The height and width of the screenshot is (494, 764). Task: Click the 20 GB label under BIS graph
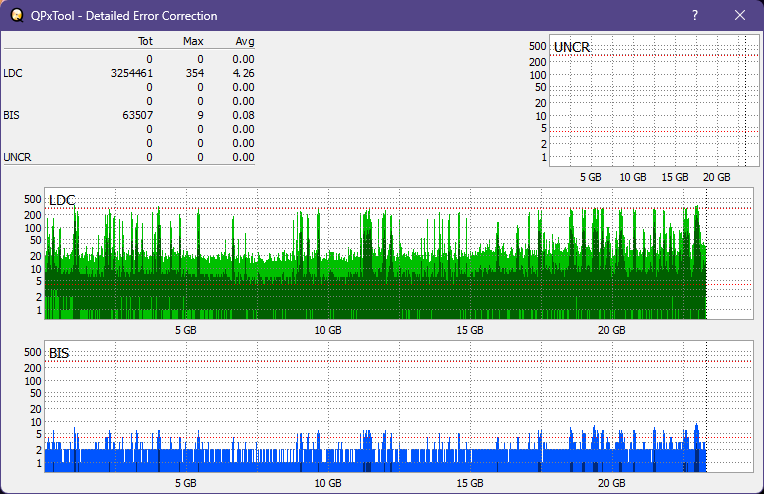coord(611,483)
